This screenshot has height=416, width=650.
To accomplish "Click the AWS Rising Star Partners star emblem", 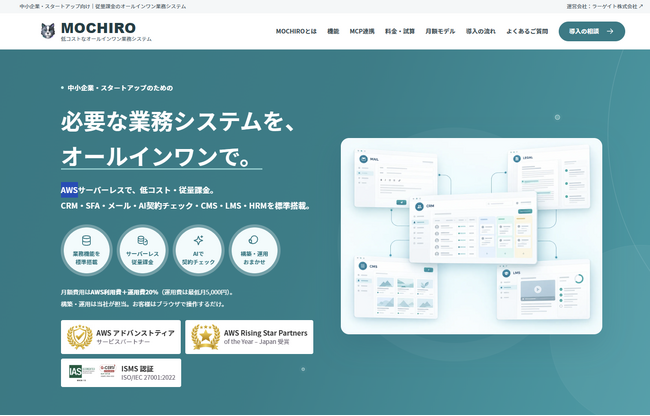I will coord(206,337).
